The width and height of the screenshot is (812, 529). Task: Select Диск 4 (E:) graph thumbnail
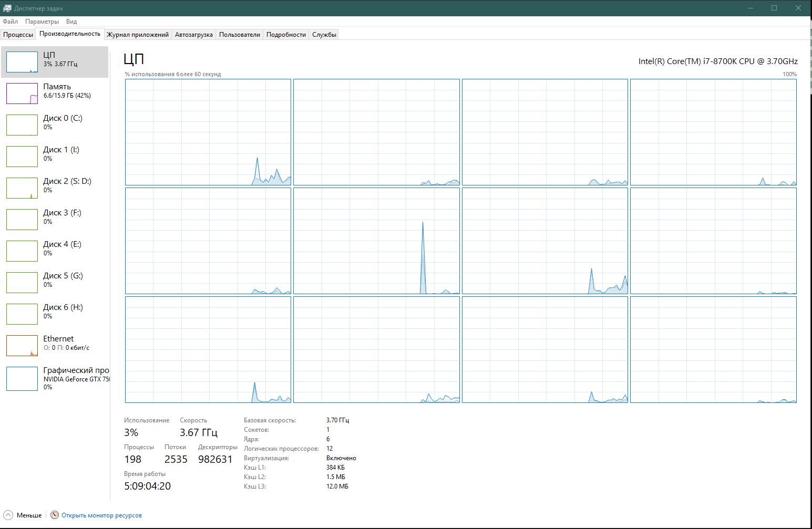22,251
